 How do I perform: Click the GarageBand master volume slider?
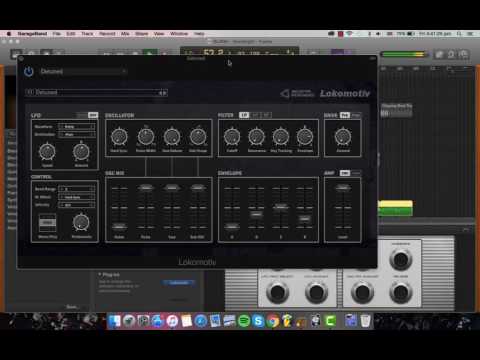[404, 54]
